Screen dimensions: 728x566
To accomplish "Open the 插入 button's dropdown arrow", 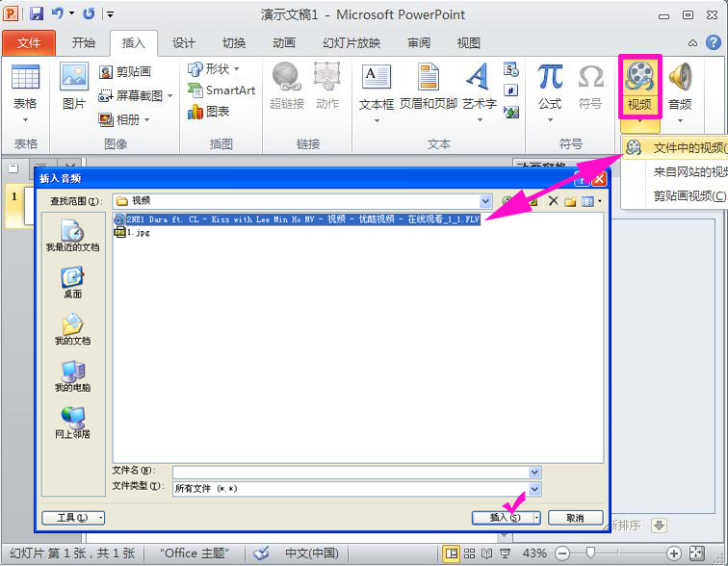I will click(x=537, y=518).
